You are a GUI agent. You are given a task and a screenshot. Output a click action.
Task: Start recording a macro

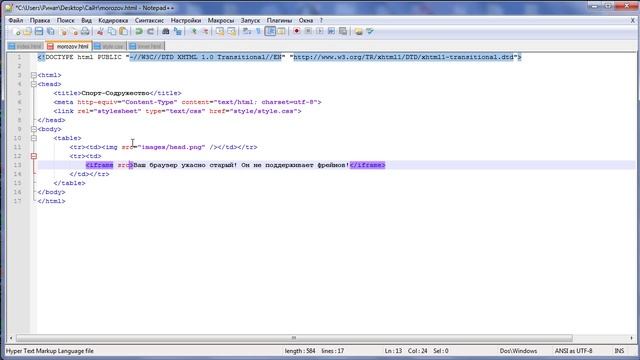pyautogui.click(x=297, y=31)
